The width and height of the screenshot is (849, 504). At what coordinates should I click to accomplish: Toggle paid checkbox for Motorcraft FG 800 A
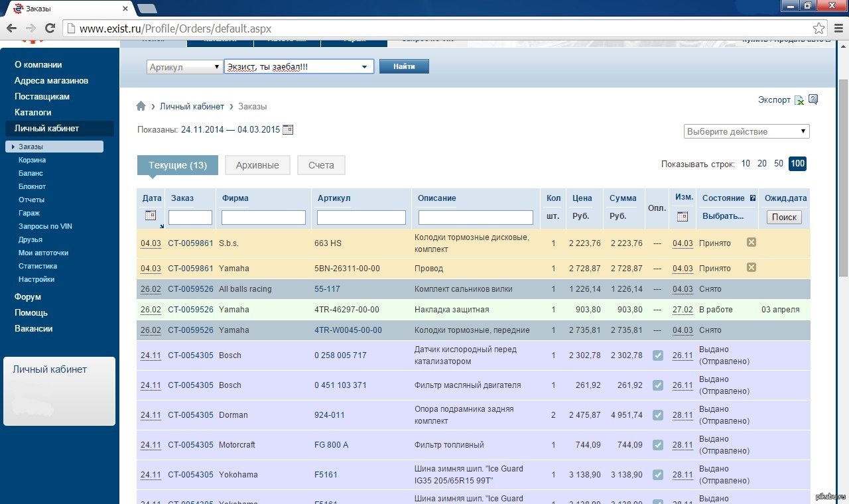657,445
